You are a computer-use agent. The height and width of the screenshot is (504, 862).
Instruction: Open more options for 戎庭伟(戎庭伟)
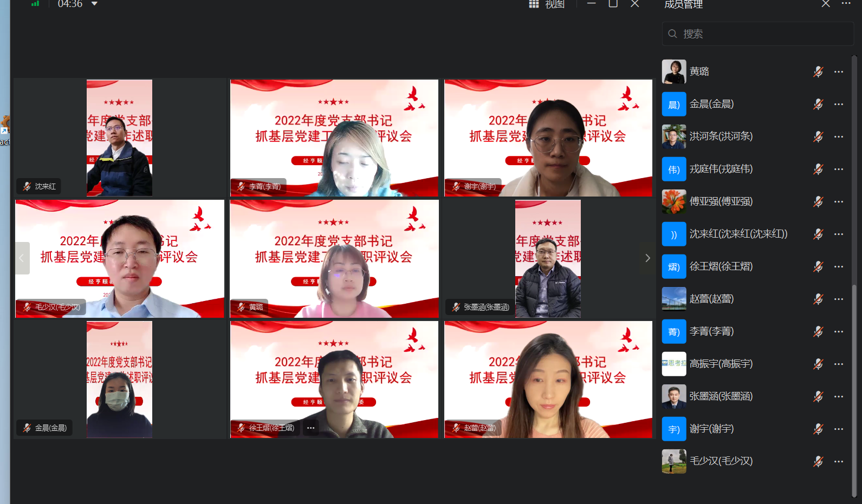point(839,169)
